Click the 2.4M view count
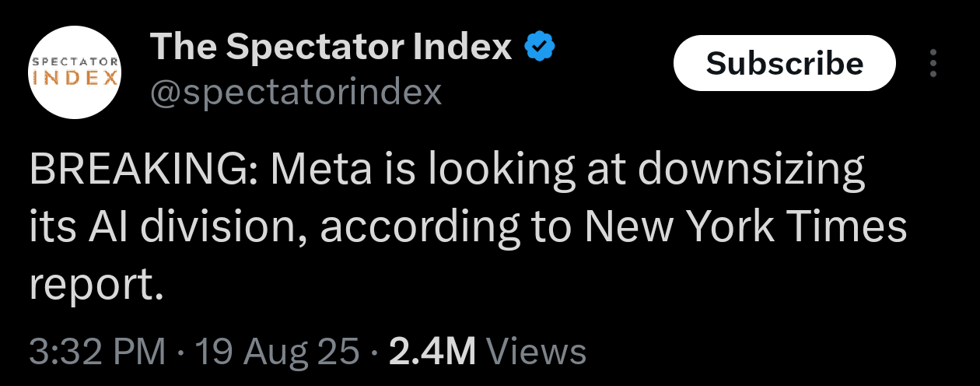This screenshot has width=980, height=386. (x=432, y=351)
